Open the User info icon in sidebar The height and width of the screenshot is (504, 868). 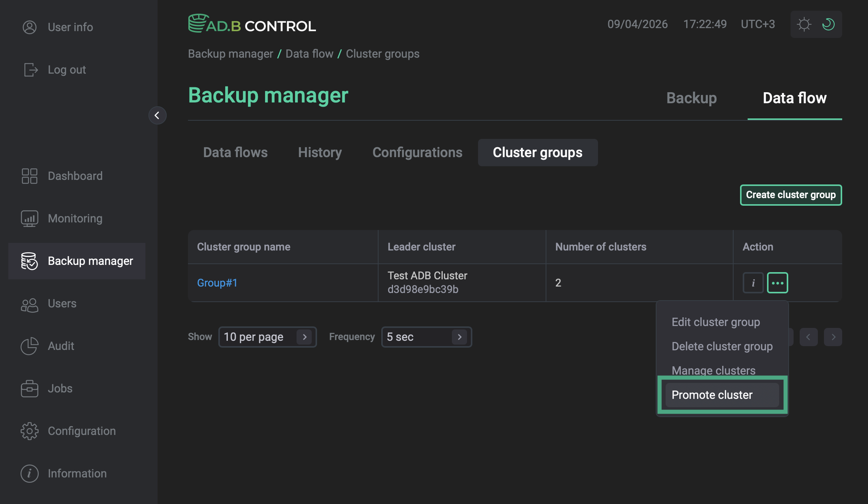30,27
